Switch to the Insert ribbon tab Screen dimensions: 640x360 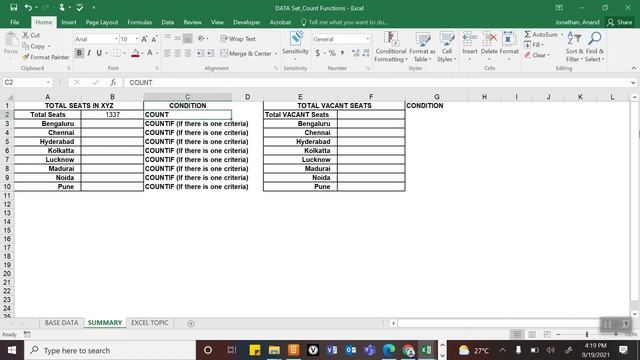(69, 22)
